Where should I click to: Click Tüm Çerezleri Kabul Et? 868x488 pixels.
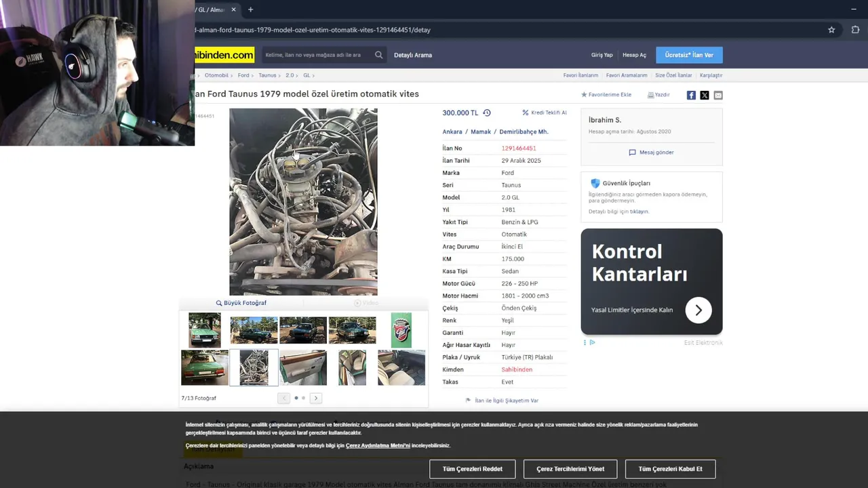[670, 469]
